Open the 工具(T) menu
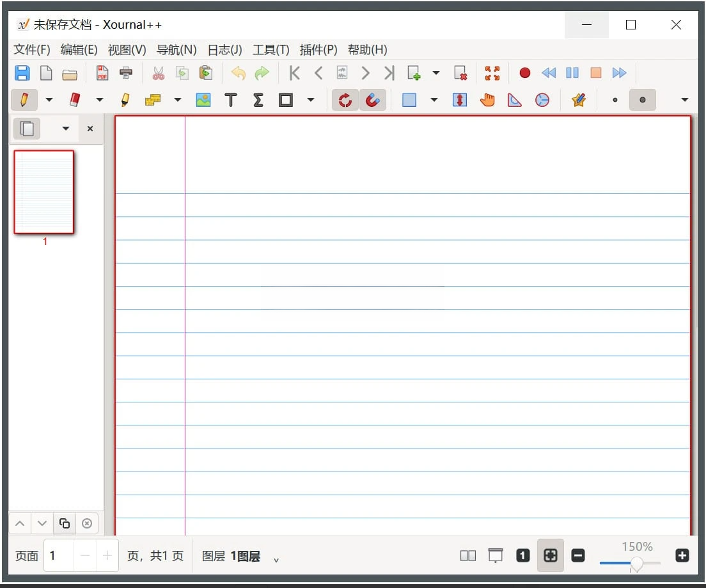The width and height of the screenshot is (706, 588). pyautogui.click(x=271, y=49)
